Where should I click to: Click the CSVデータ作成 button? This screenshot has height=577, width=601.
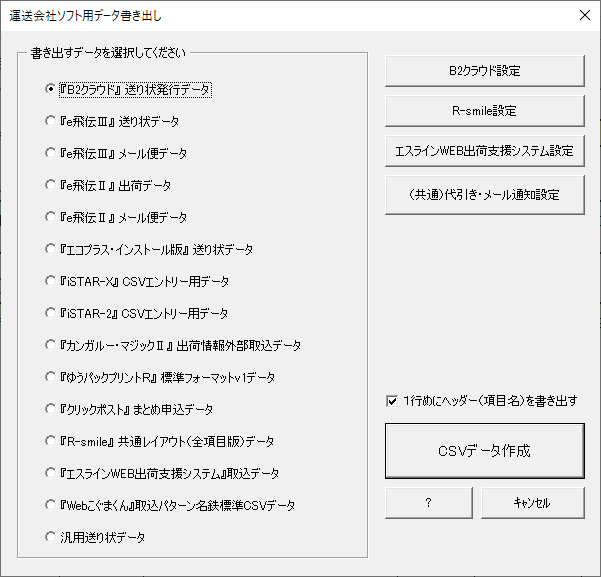[x=484, y=451]
